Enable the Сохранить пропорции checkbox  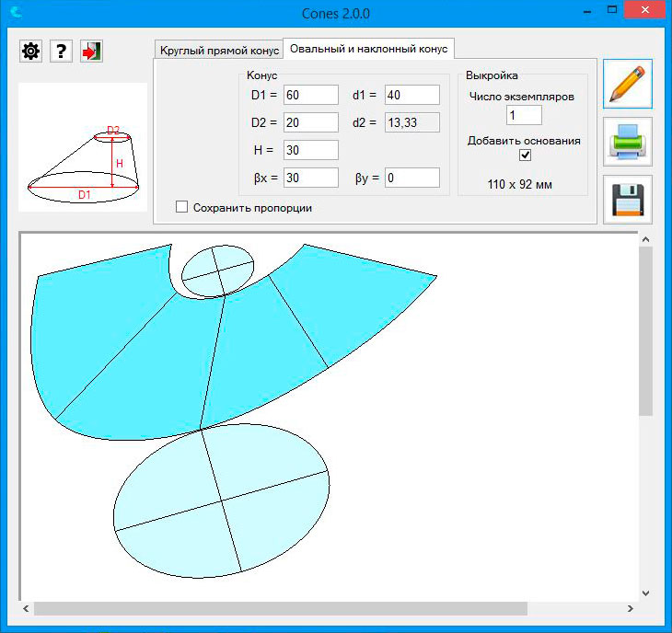(182, 208)
